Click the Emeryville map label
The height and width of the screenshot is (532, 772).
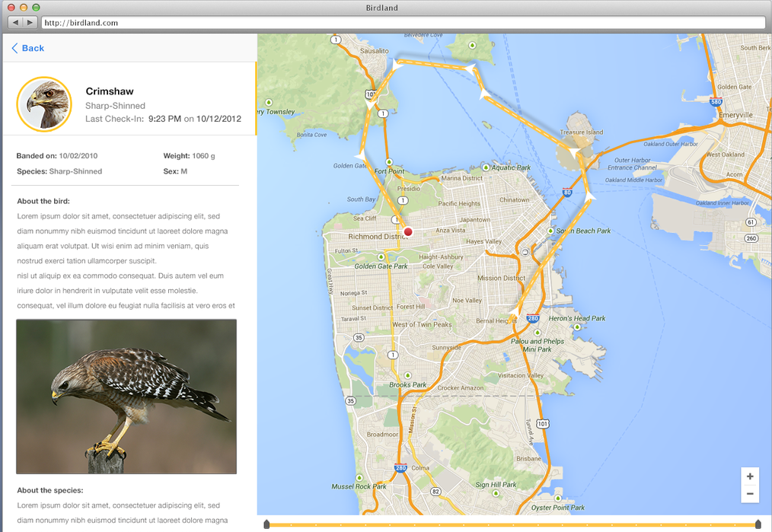[735, 115]
